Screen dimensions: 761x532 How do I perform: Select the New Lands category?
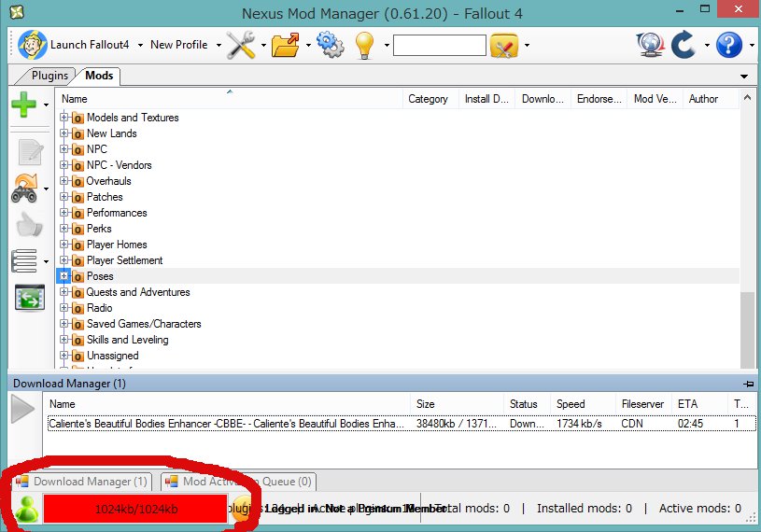pyautogui.click(x=112, y=133)
